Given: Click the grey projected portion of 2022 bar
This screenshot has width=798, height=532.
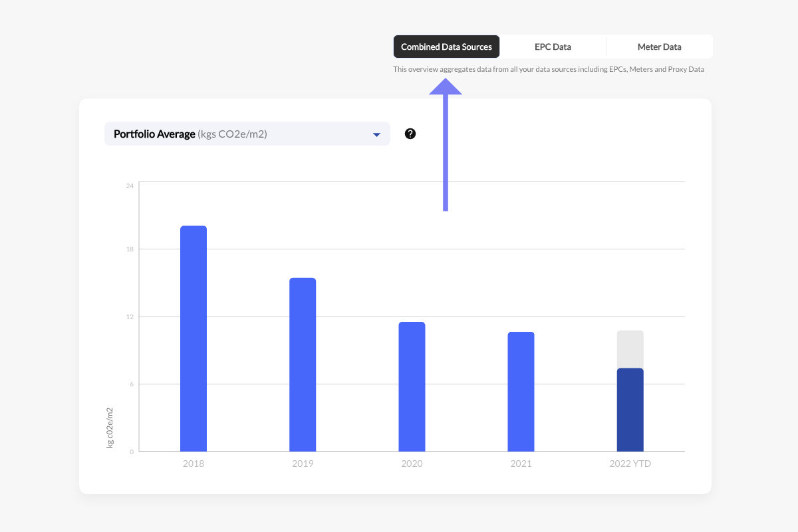Looking at the screenshot, I should [630, 349].
